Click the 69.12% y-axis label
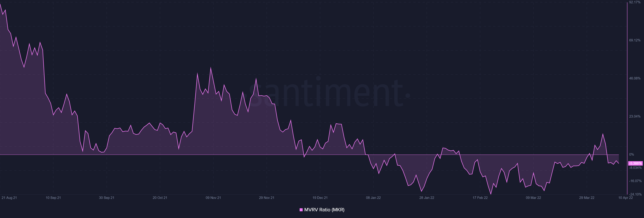Screen dimensions: 644x218 pos(635,40)
